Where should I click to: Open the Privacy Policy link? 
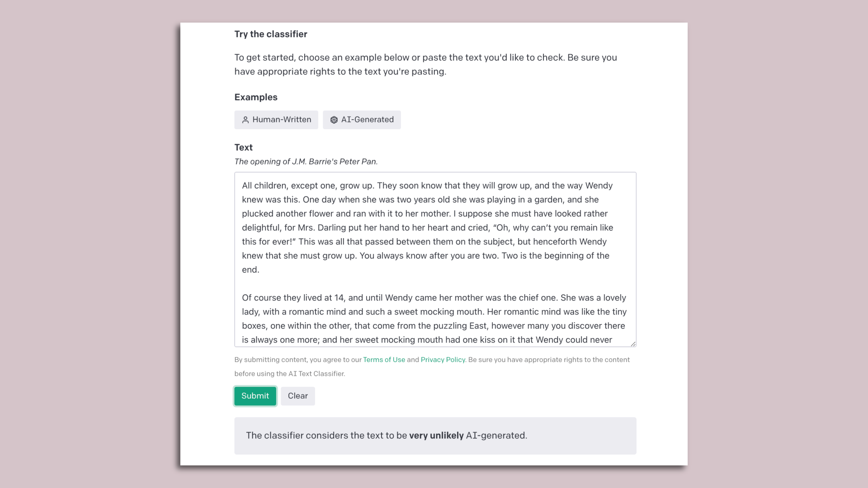pyautogui.click(x=443, y=360)
